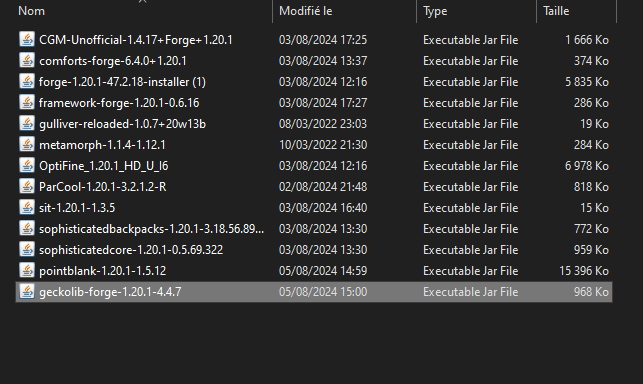
Task: Select the Jar icon of OptiFine_1.20.1_HD_U_I6
Action: [x=27, y=165]
